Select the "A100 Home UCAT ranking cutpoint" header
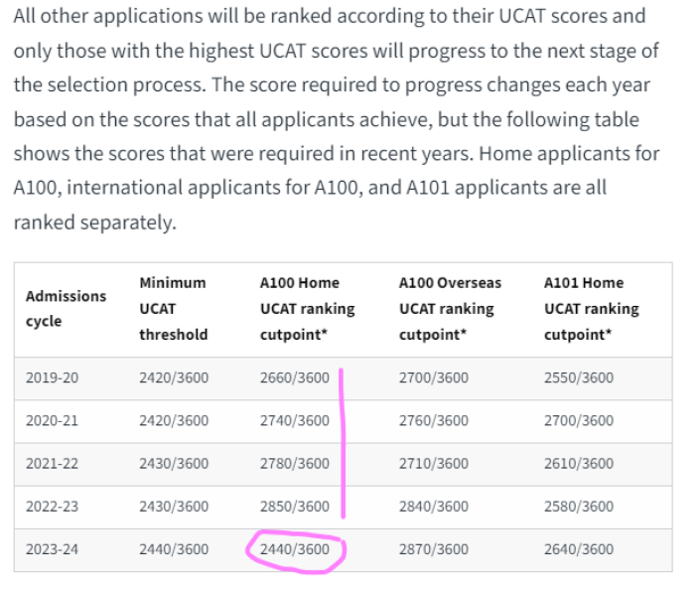700x596 pixels. 307,309
